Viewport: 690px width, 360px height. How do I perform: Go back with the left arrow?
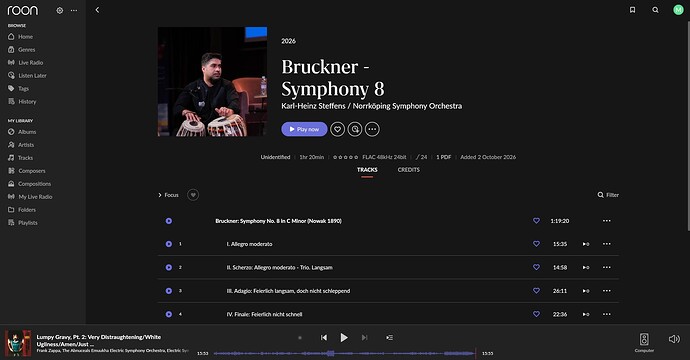(97, 10)
